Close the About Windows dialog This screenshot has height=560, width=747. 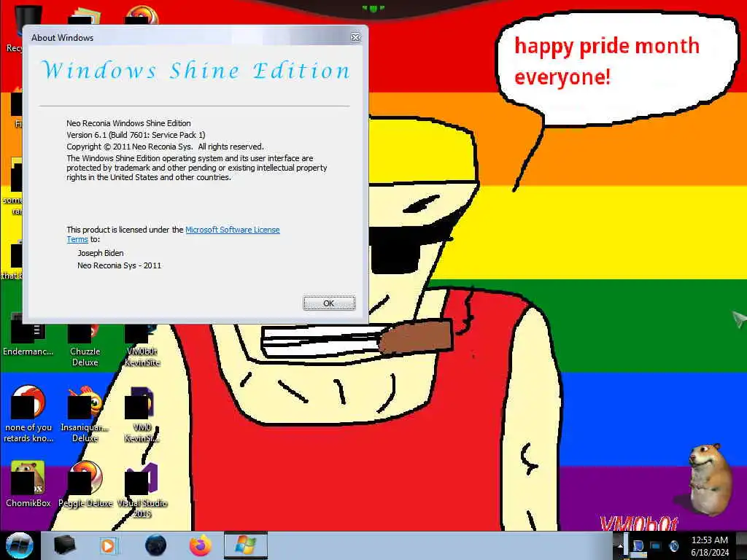coord(355,37)
